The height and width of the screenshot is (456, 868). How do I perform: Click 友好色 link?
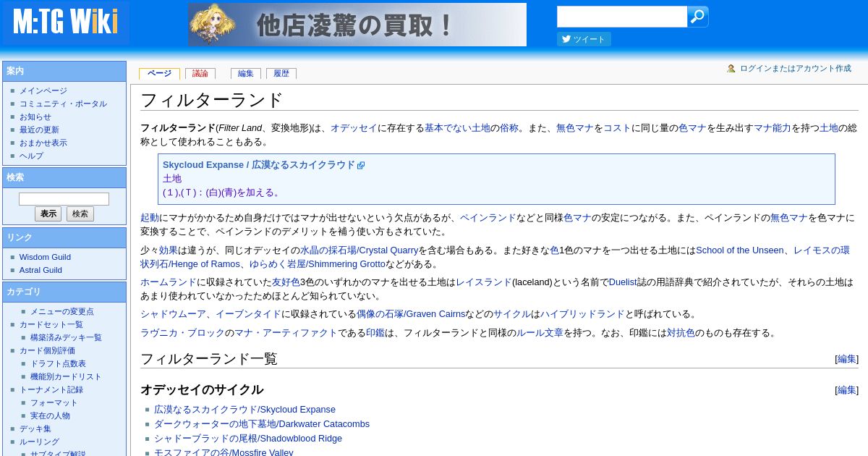(x=286, y=282)
